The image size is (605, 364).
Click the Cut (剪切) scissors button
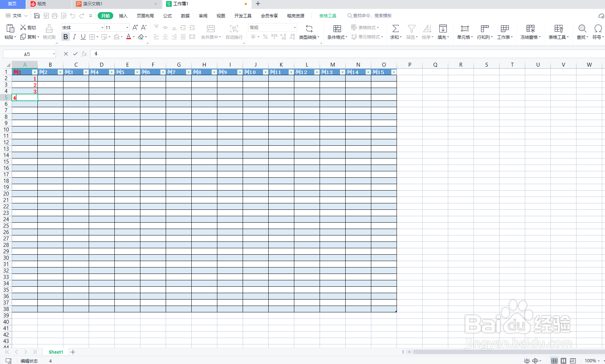(28, 27)
